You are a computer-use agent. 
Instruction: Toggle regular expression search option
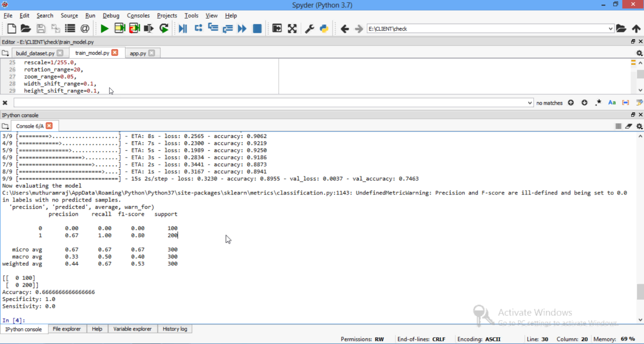point(598,103)
